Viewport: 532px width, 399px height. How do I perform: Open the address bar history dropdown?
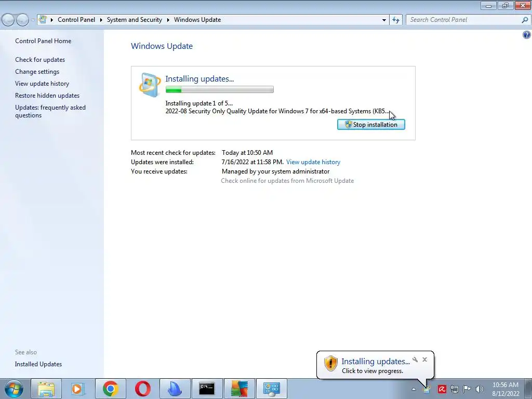pos(384,20)
